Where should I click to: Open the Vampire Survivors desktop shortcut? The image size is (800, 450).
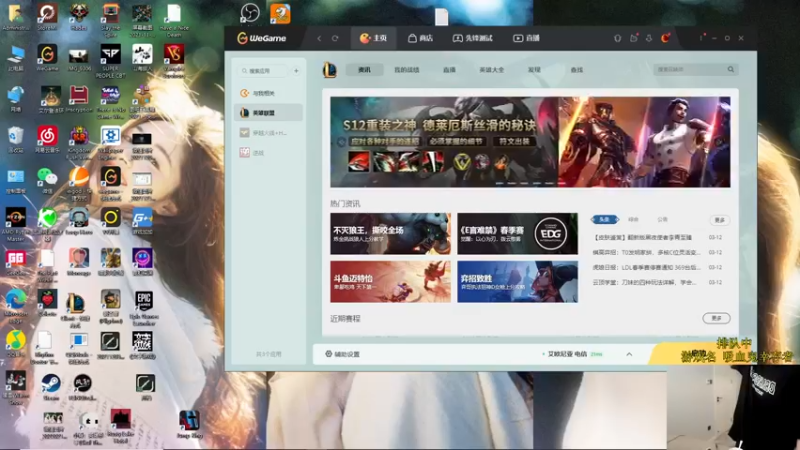(x=174, y=61)
